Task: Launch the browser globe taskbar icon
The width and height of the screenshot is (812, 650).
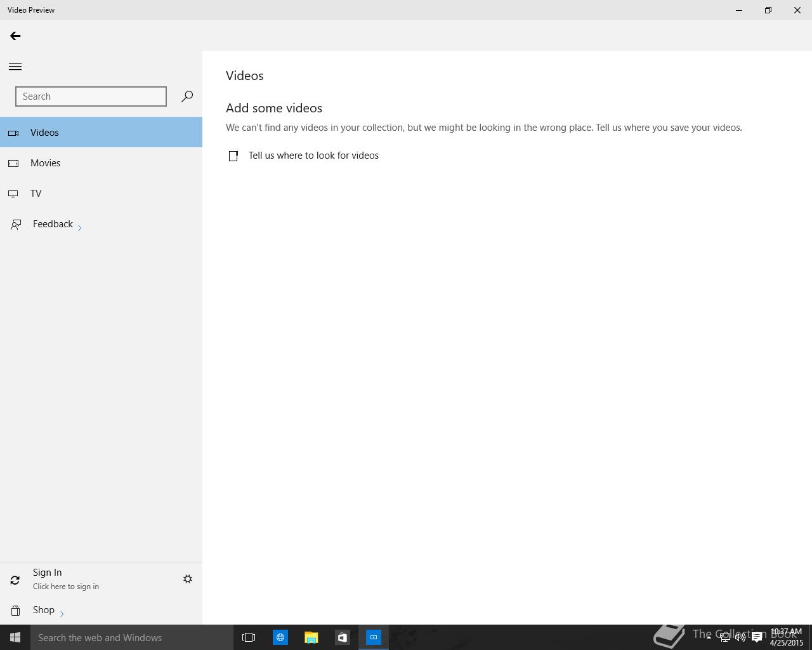Action: tap(280, 637)
